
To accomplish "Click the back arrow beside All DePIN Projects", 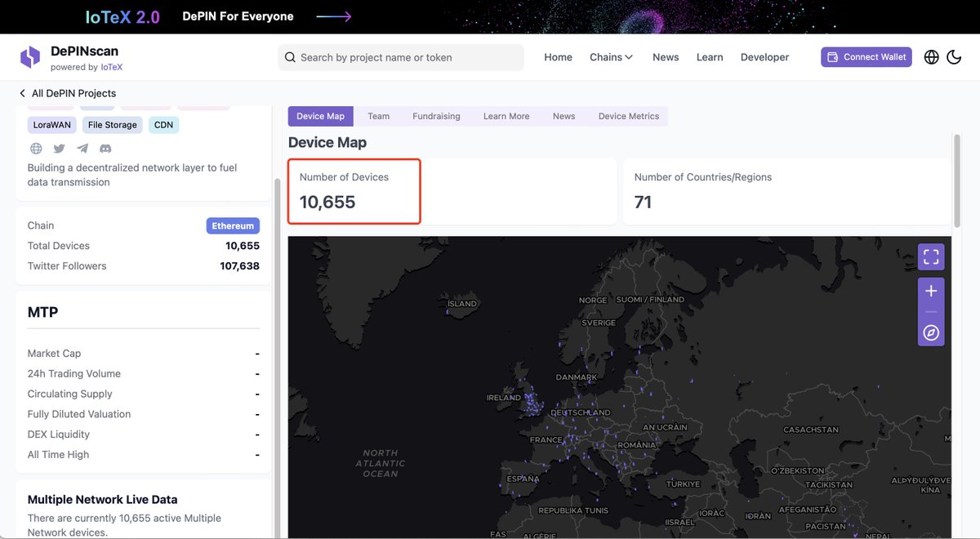I will tap(22, 93).
